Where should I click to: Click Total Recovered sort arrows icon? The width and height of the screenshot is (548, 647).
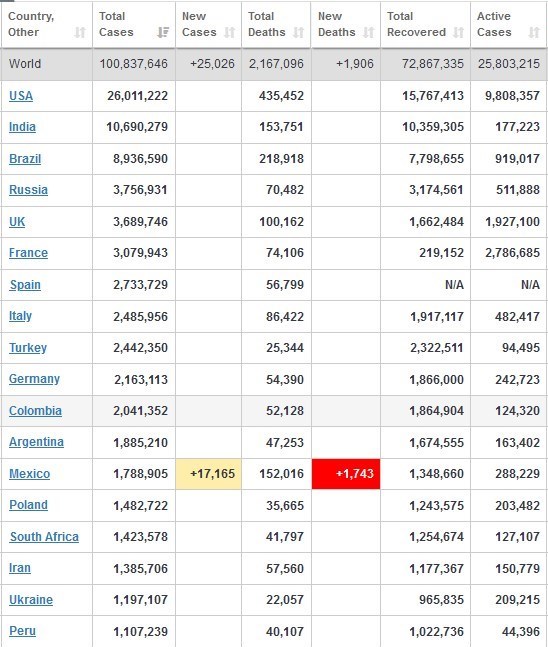point(458,32)
